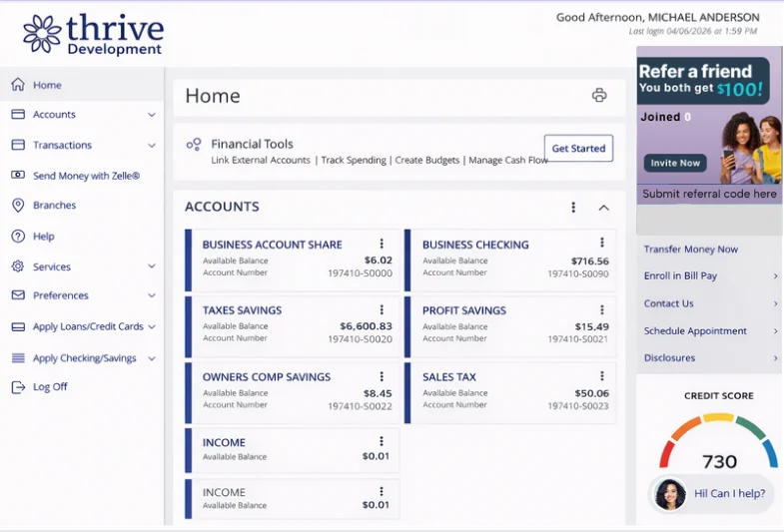
Task: Open TAXES SAVINGS account title
Action: click(242, 310)
